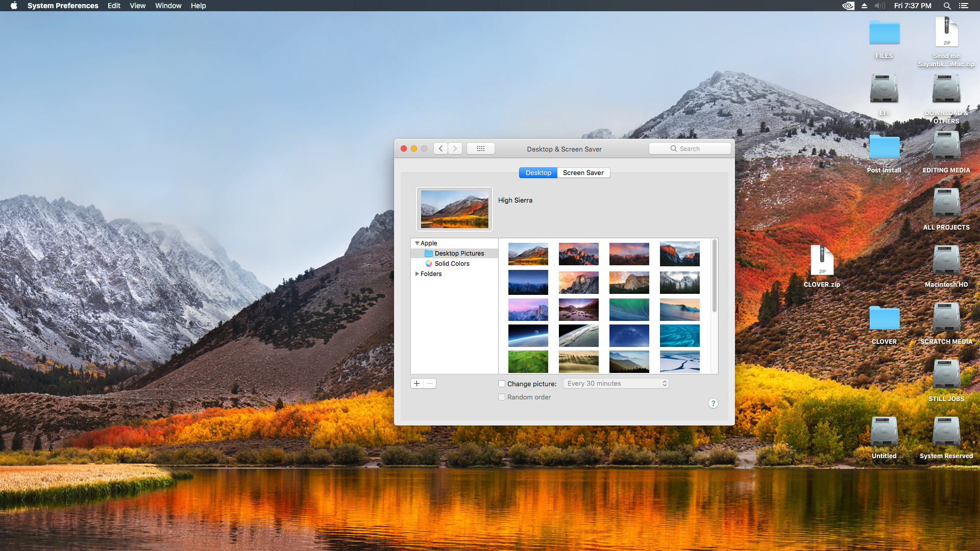980x551 pixels.
Task: Click the Solid Colors color wheel item
Action: (x=452, y=264)
